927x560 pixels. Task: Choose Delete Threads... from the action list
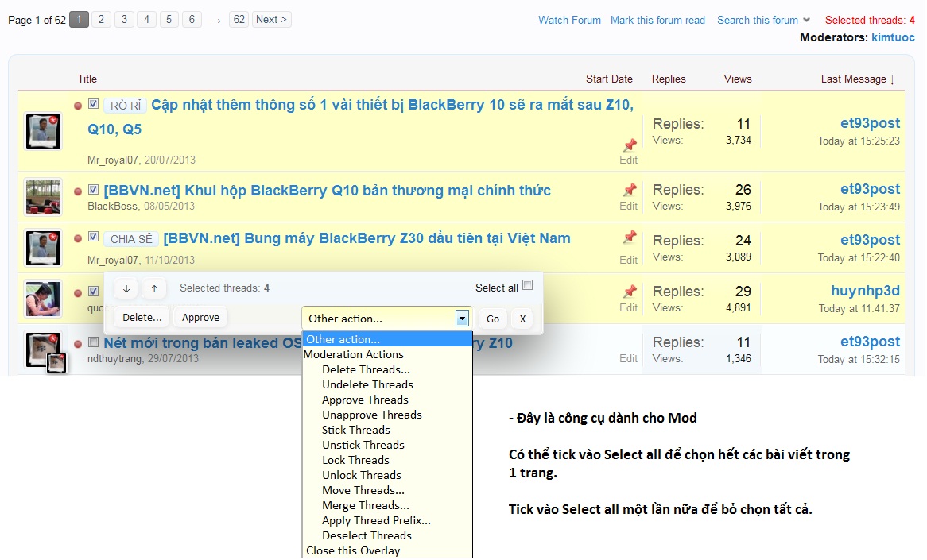[366, 370]
